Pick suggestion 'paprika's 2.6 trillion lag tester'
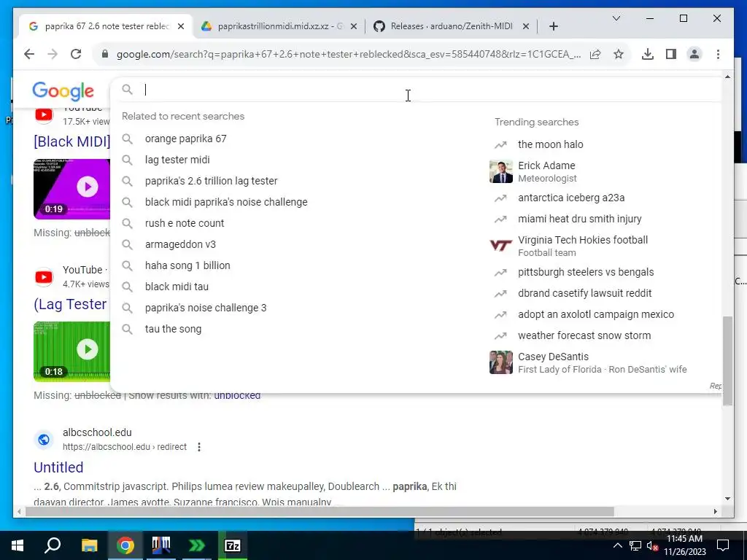Image resolution: width=747 pixels, height=560 pixels. tap(211, 181)
